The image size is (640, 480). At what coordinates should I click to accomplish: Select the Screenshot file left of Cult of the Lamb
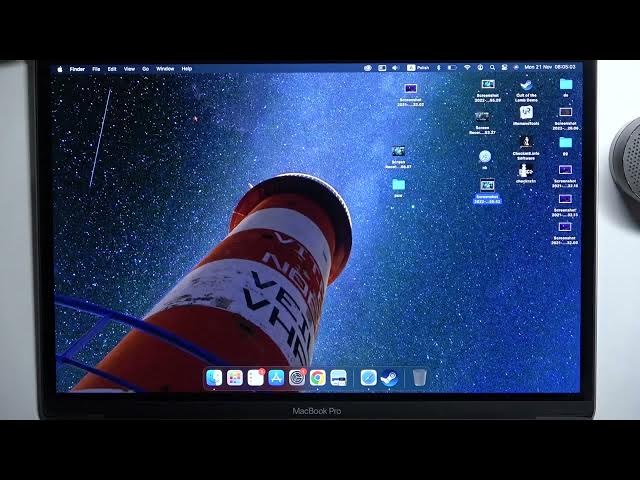tap(488, 90)
